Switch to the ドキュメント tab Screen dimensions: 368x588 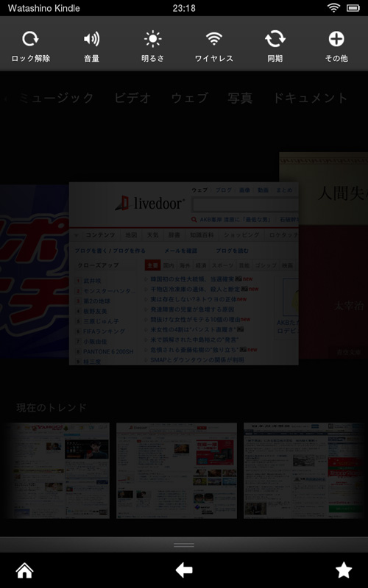(x=310, y=98)
